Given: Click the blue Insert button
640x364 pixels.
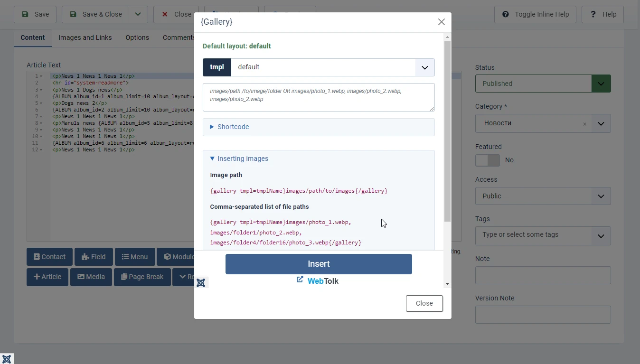Looking at the screenshot, I should click(319, 264).
